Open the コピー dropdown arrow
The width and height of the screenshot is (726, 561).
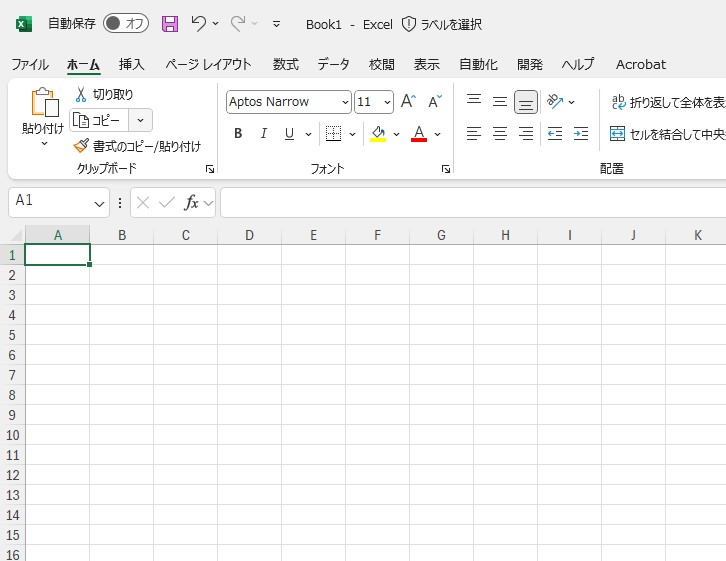pyautogui.click(x=141, y=120)
